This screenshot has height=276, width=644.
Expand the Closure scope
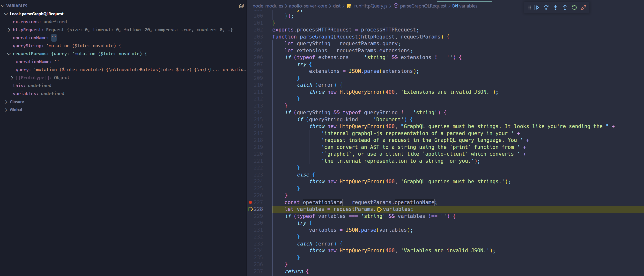pos(6,102)
